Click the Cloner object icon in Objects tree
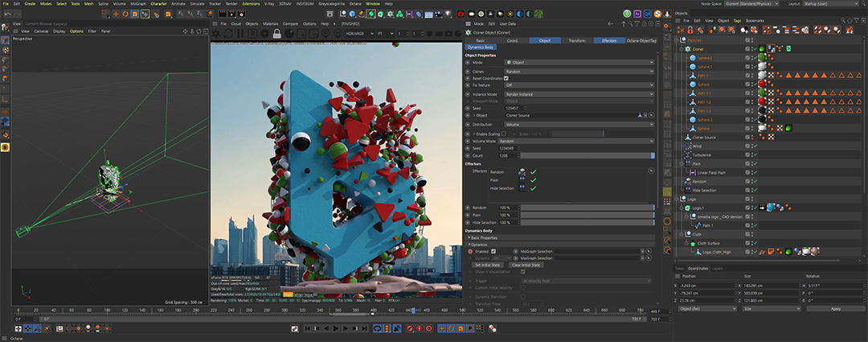This screenshot has width=868, height=342. [x=687, y=49]
